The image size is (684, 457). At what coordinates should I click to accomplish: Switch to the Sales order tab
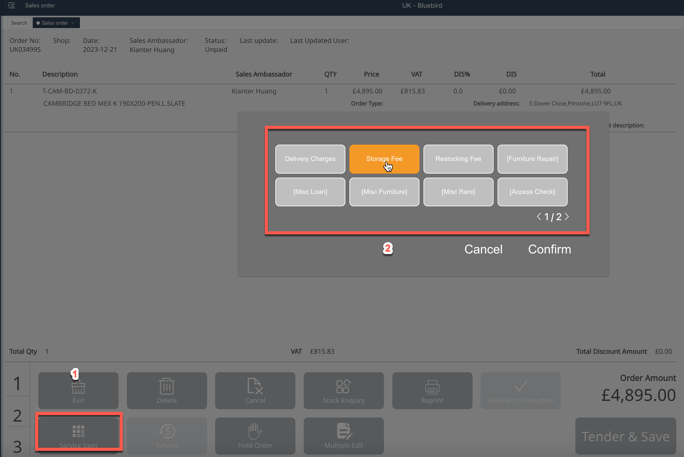(x=54, y=23)
